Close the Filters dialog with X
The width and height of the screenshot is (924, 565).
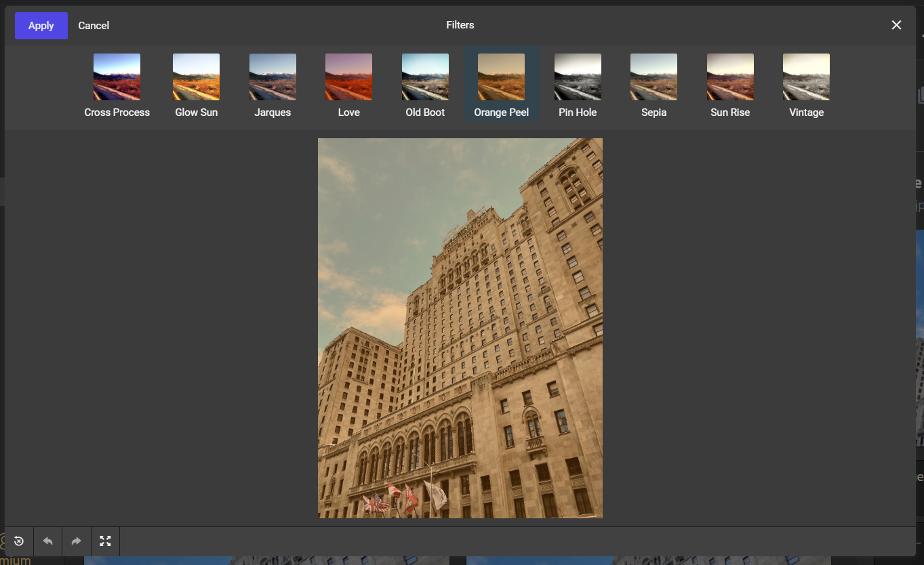coord(896,25)
